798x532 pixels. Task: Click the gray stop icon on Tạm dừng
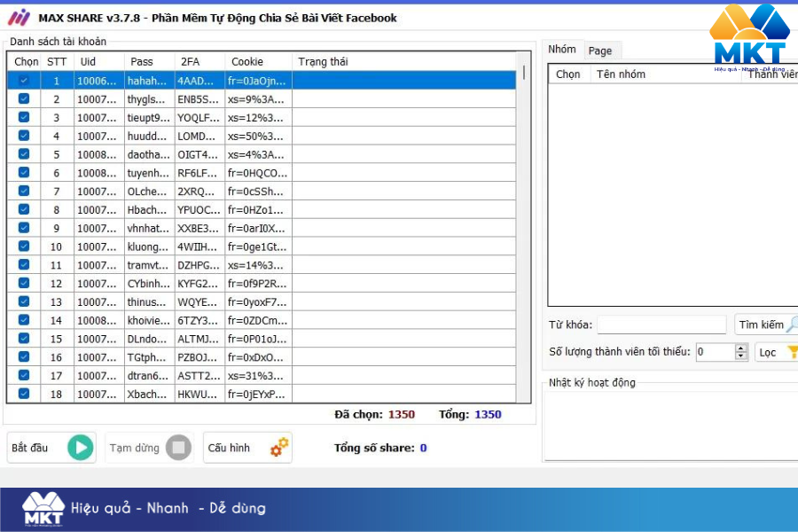pyautogui.click(x=178, y=448)
